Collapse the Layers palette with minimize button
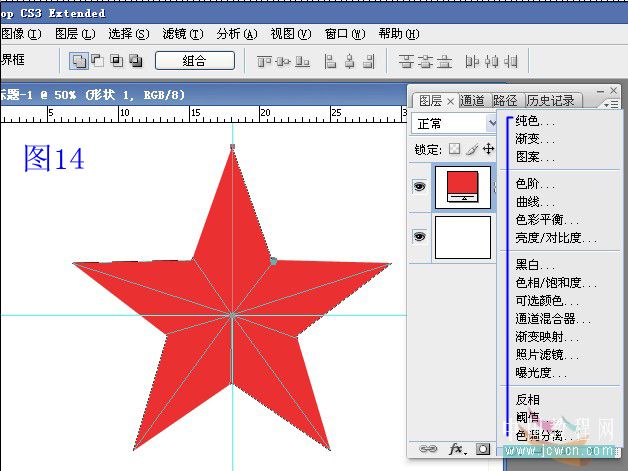Image resolution: width=628 pixels, height=471 pixels. [x=600, y=91]
